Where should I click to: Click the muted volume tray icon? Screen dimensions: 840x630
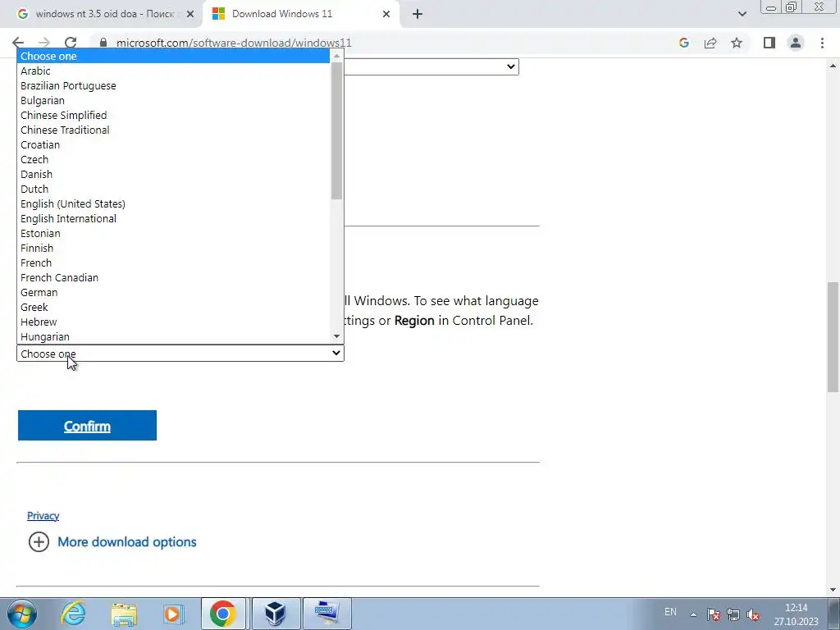pos(753,614)
